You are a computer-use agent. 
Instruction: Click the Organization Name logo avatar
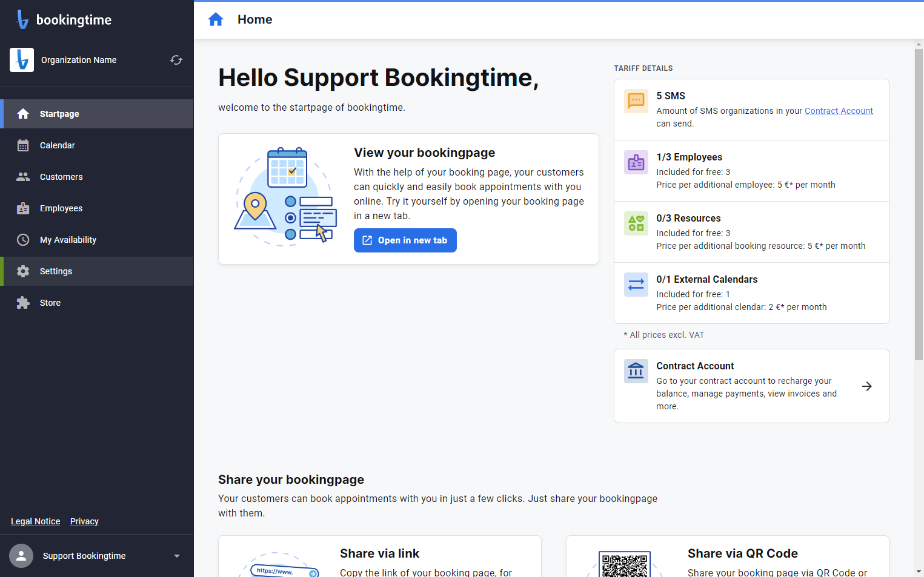[x=22, y=60]
